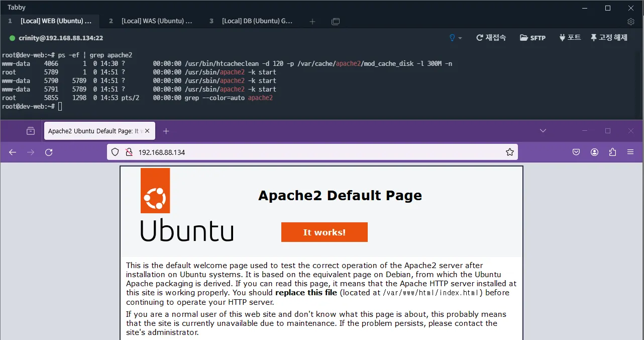Image resolution: width=644 pixels, height=340 pixels.
Task: Click the 재접속 reconnect button
Action: [x=491, y=38]
